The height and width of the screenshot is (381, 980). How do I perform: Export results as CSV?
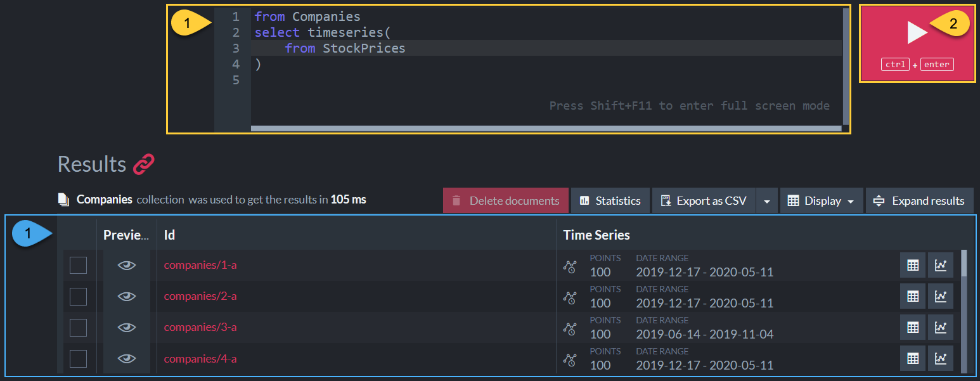click(705, 201)
